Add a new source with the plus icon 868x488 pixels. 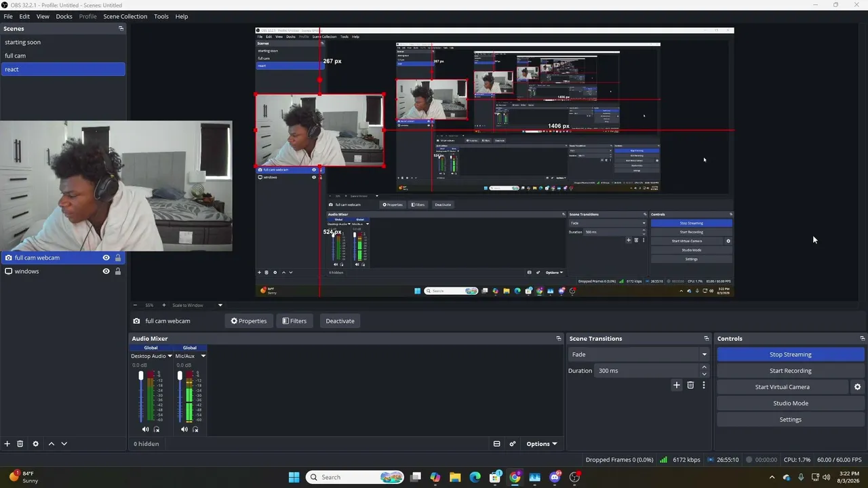[7, 444]
